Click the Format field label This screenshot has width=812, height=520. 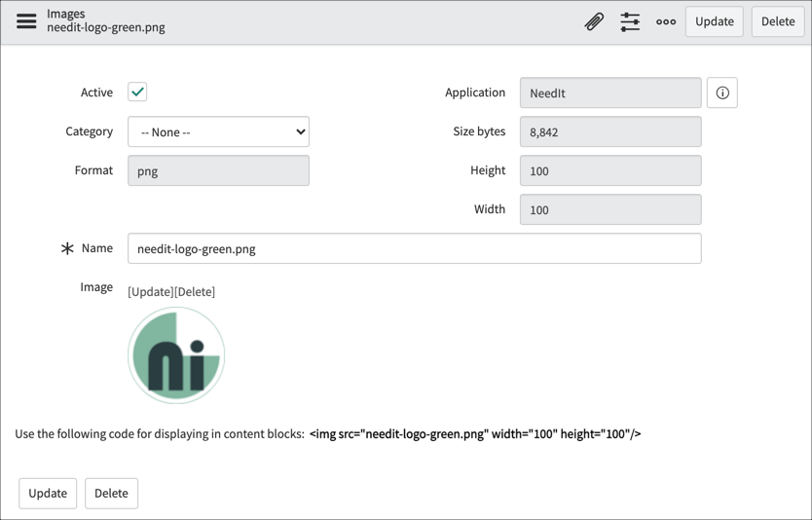[93, 170]
